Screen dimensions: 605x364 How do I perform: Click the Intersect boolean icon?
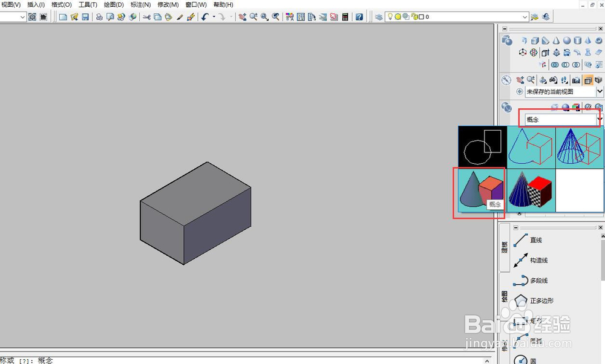[576, 64]
